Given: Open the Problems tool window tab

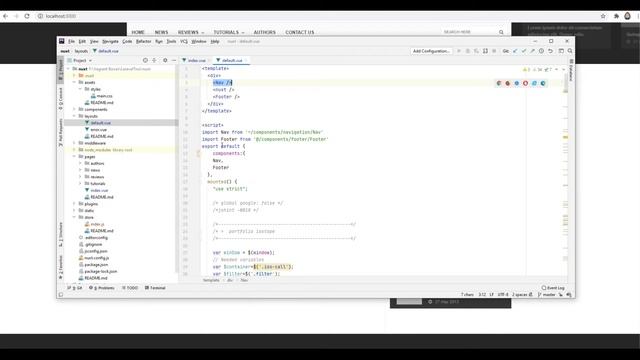Looking at the screenshot, I should coord(102,288).
